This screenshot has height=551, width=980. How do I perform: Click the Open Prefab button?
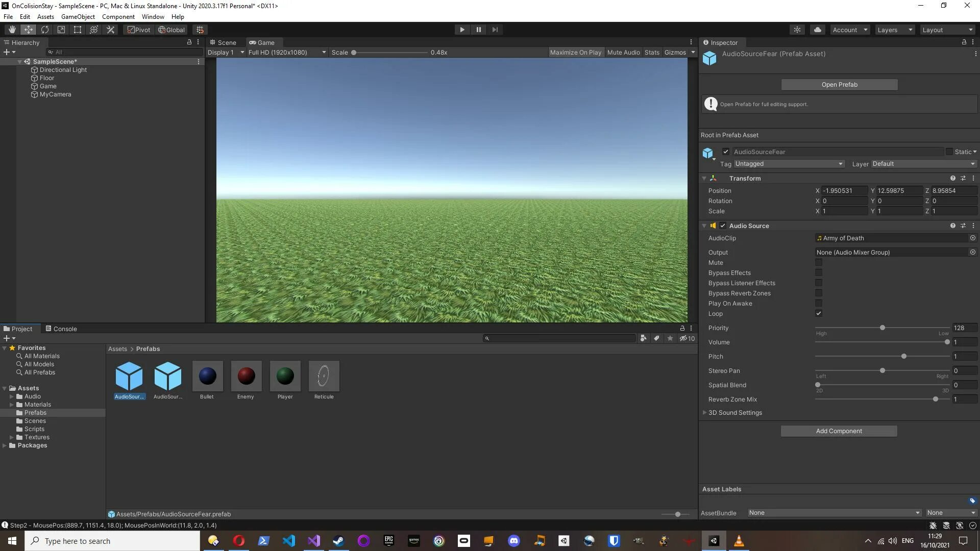(839, 85)
